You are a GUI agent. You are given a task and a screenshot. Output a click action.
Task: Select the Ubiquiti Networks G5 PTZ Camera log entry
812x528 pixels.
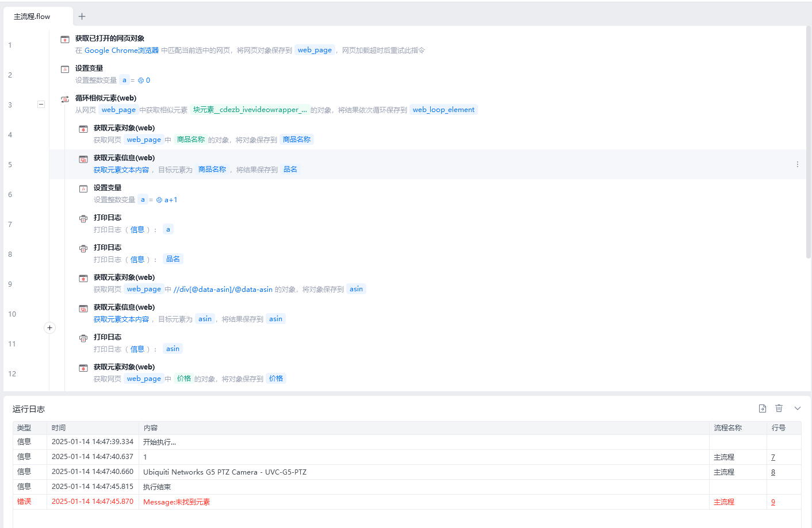point(225,472)
